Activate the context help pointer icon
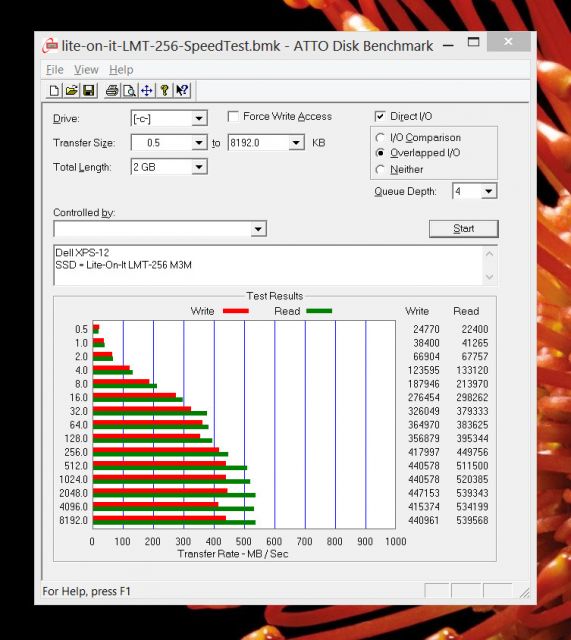The height and width of the screenshot is (640, 571). (182, 90)
